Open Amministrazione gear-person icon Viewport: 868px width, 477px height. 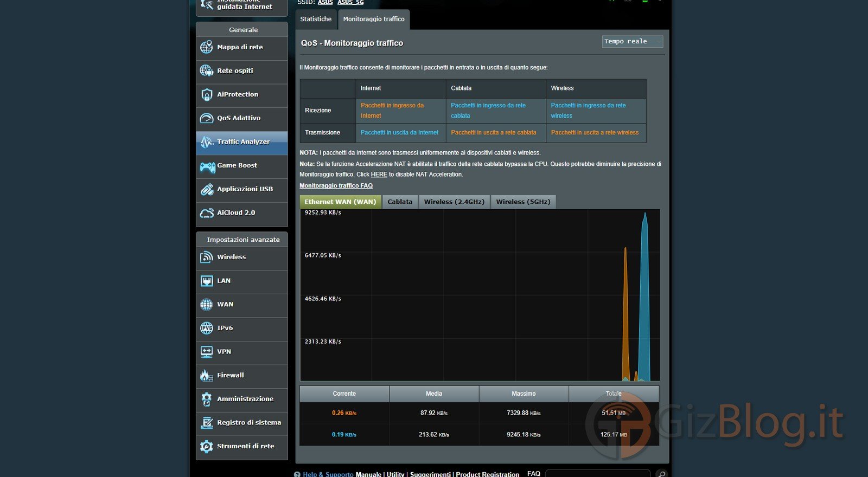207,399
